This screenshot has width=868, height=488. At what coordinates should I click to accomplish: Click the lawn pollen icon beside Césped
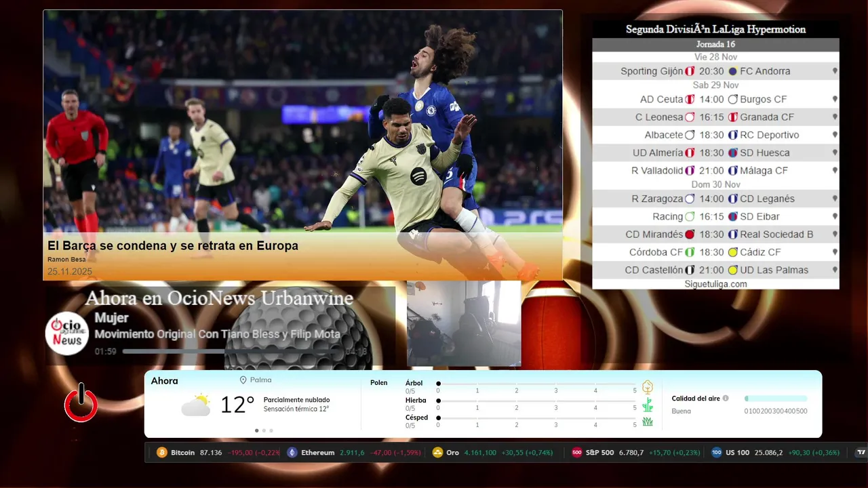coord(648,422)
